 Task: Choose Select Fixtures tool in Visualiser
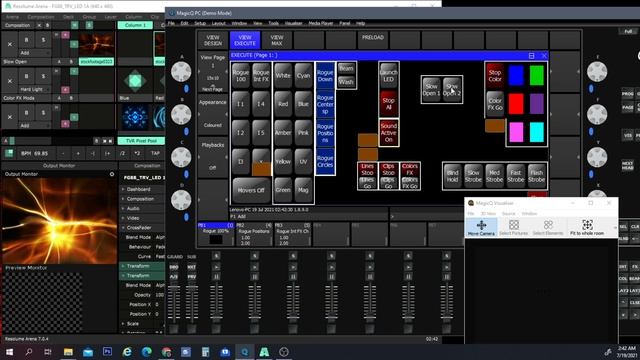pos(513,227)
